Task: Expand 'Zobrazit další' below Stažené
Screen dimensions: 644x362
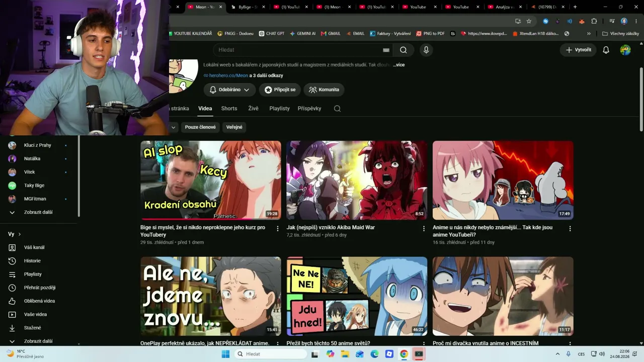Action: [39, 341]
